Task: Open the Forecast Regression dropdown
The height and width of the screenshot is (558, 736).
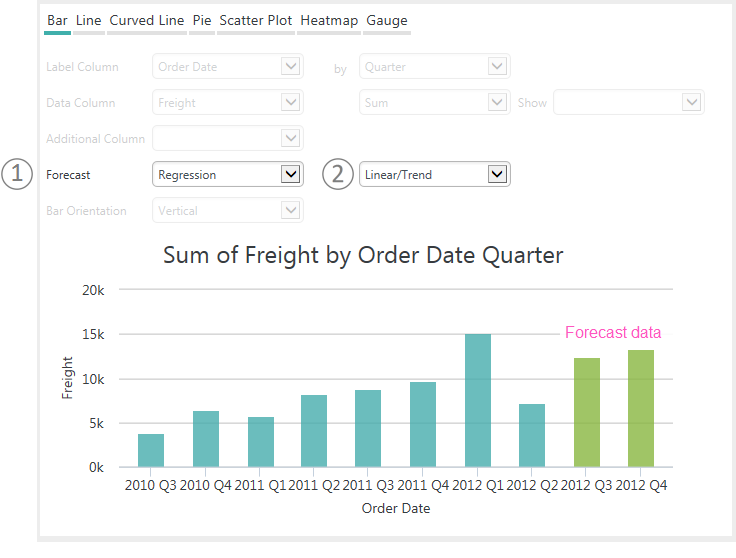Action: click(x=228, y=175)
